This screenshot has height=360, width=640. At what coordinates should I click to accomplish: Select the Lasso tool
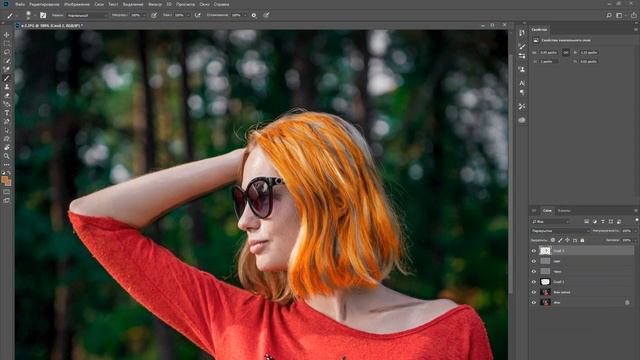[x=7, y=52]
